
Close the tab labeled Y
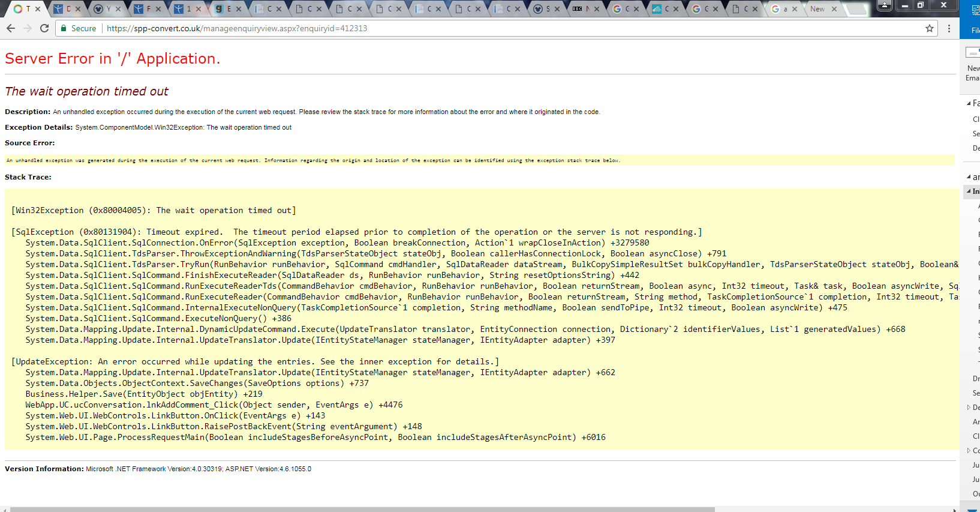118,9
